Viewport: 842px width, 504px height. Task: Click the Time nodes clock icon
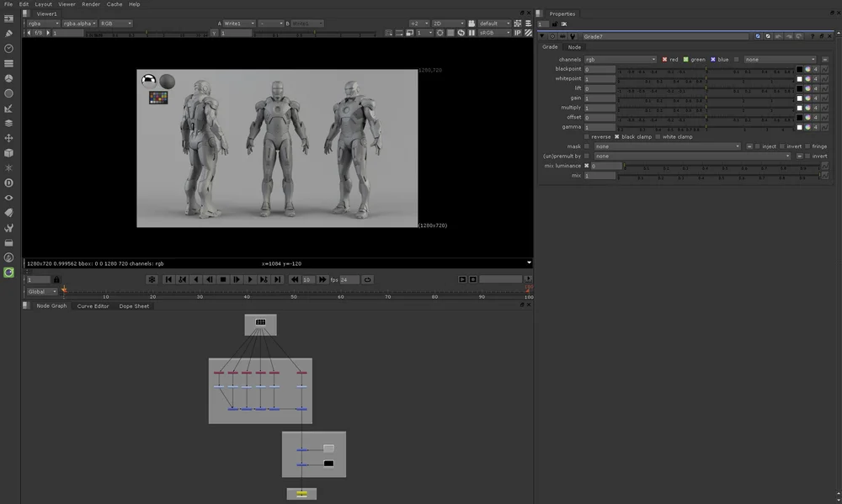pos(8,48)
